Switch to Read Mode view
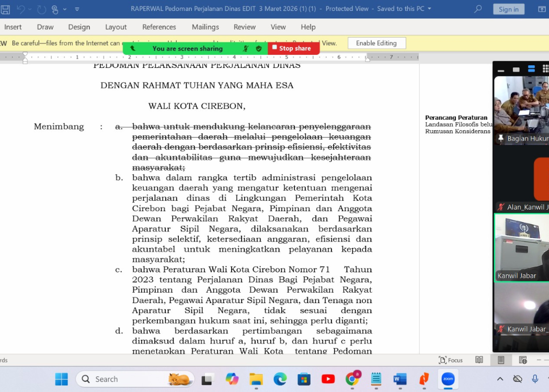 tap(479, 360)
